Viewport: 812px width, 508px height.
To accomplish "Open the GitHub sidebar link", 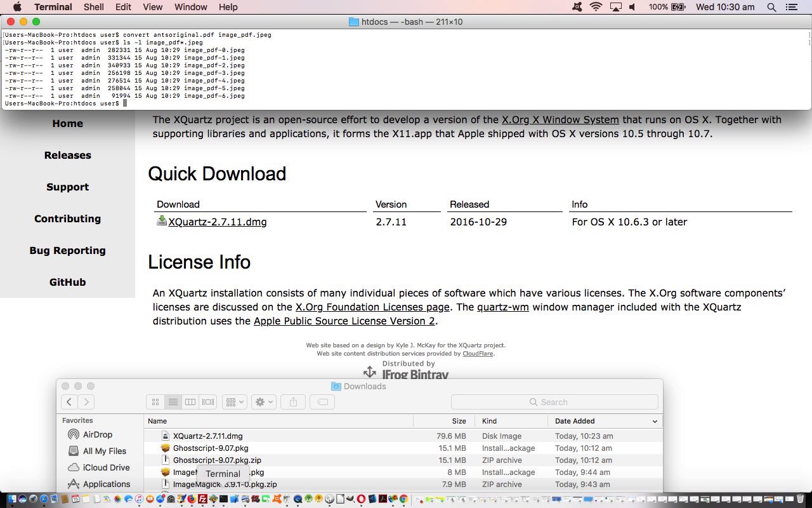I will pos(67,282).
